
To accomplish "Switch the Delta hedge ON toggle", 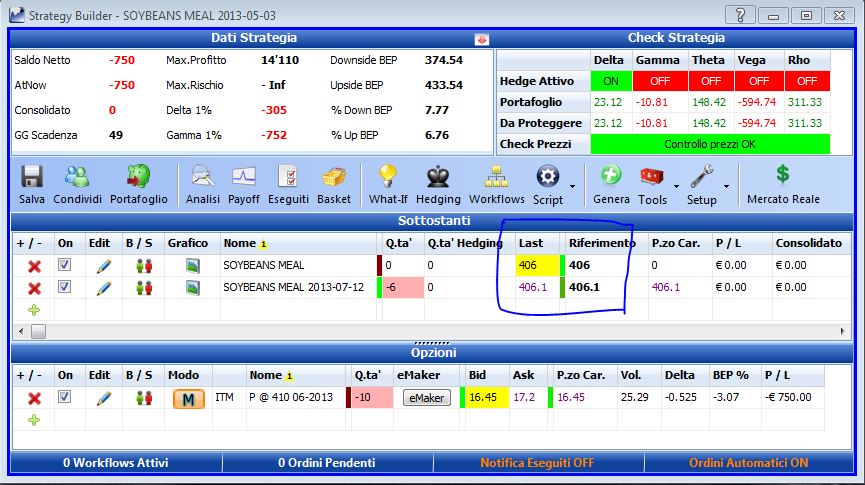I will [x=611, y=81].
